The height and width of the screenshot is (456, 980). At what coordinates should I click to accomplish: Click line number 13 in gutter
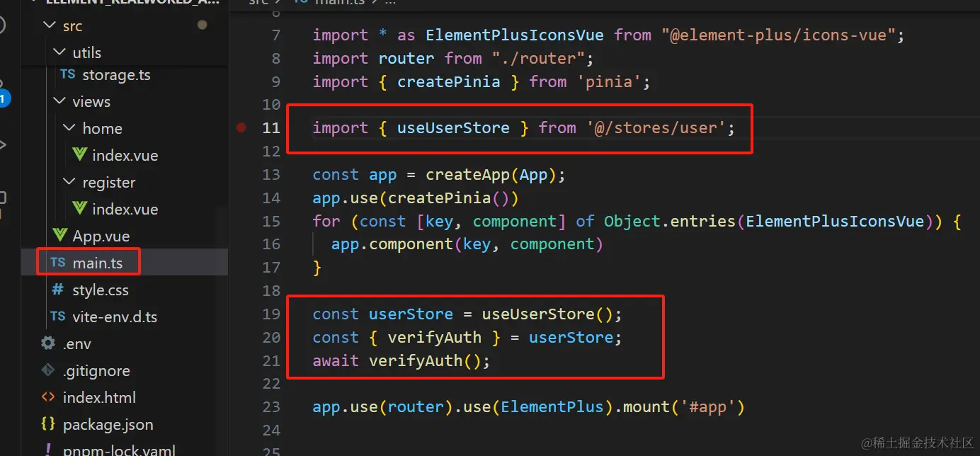coord(271,174)
